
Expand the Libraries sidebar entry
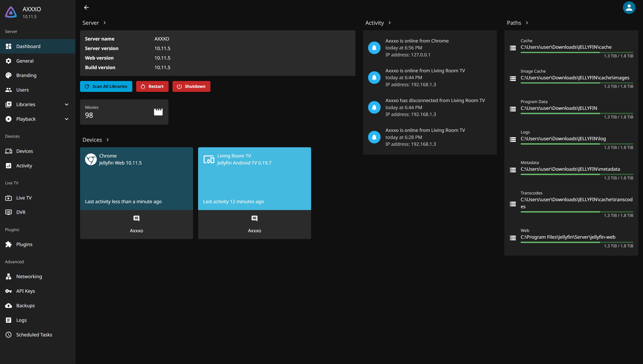click(x=66, y=104)
